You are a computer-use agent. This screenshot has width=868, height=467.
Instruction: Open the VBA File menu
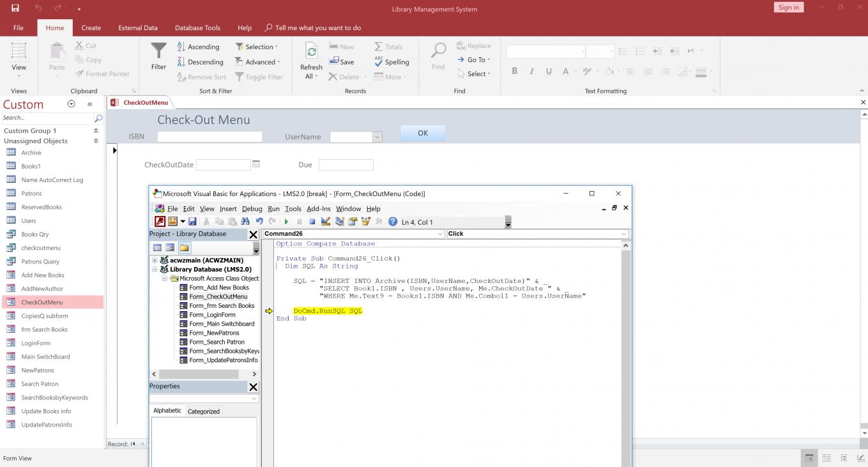click(172, 209)
